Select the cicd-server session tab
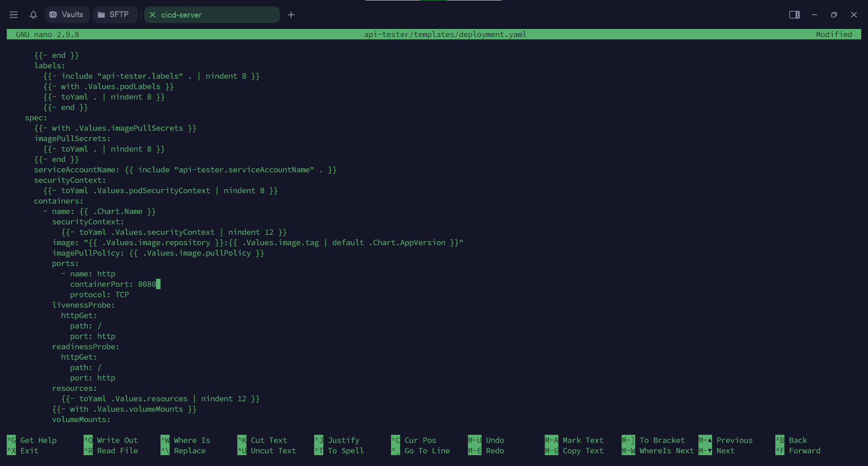 click(x=212, y=15)
